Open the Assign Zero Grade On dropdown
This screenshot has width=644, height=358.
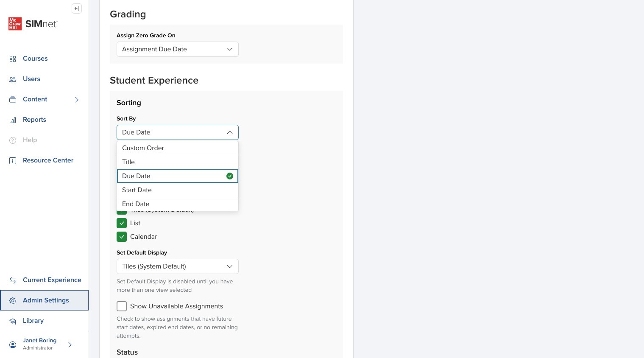(178, 49)
